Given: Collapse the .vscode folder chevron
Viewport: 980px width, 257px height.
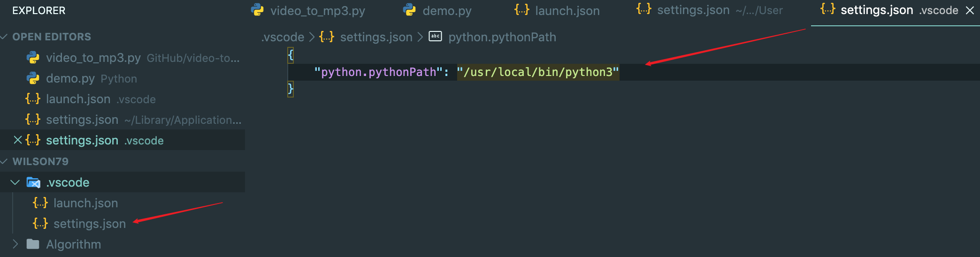Looking at the screenshot, I should point(15,182).
